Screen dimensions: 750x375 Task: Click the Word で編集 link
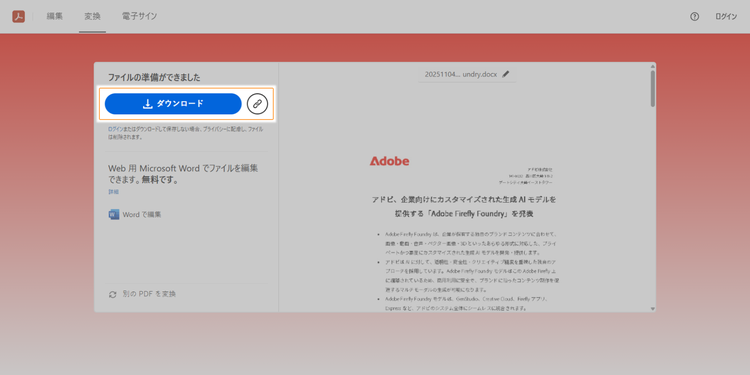[x=142, y=214]
